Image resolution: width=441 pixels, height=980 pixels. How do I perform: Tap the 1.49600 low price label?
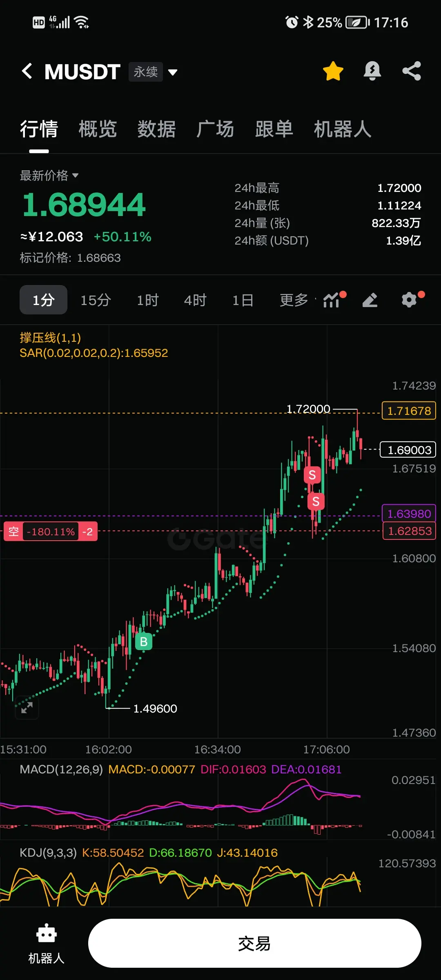click(155, 708)
